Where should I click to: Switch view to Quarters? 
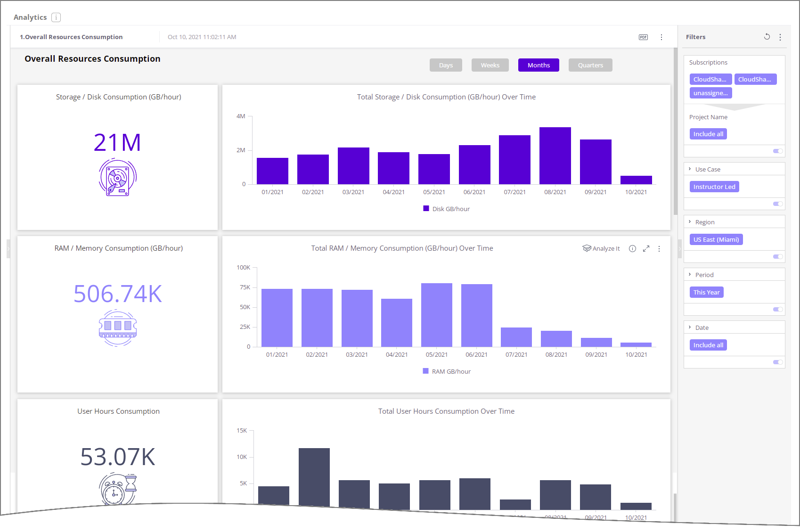click(590, 65)
